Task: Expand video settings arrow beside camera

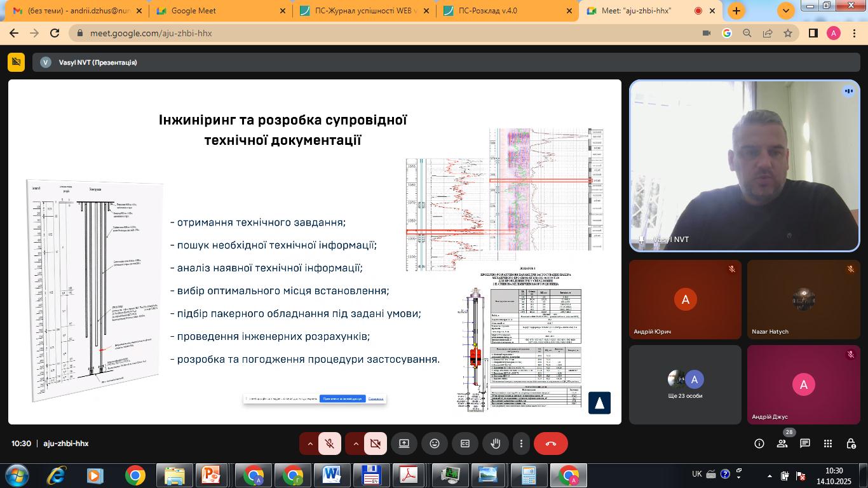Action: [356, 444]
